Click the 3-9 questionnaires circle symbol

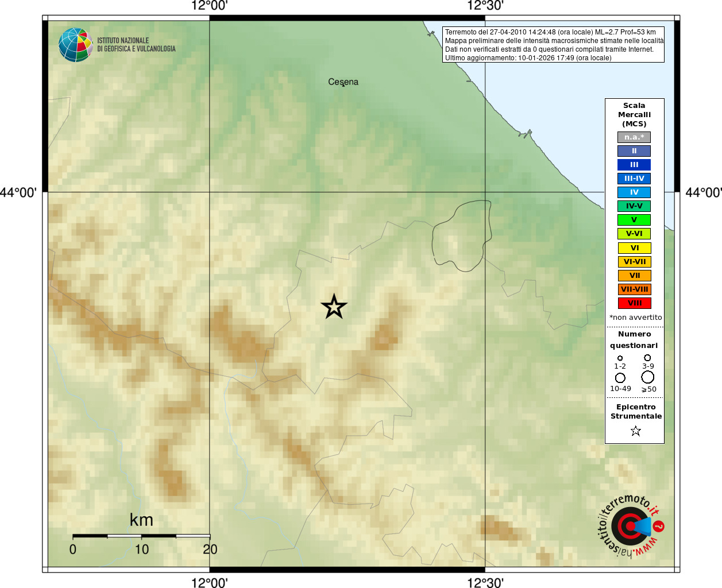[x=647, y=358]
